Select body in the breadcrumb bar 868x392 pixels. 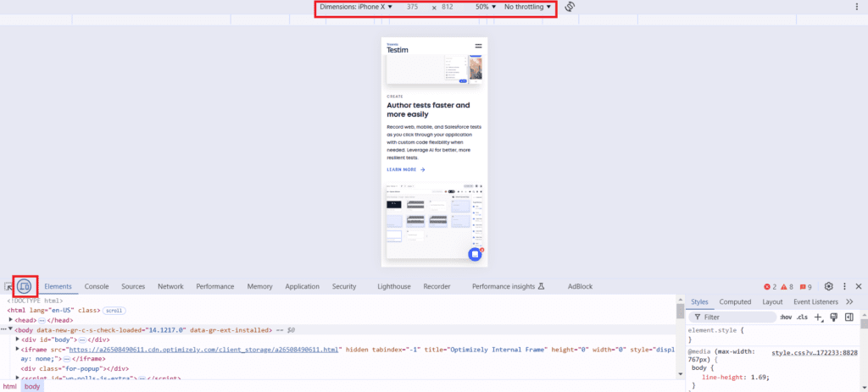pos(32,386)
